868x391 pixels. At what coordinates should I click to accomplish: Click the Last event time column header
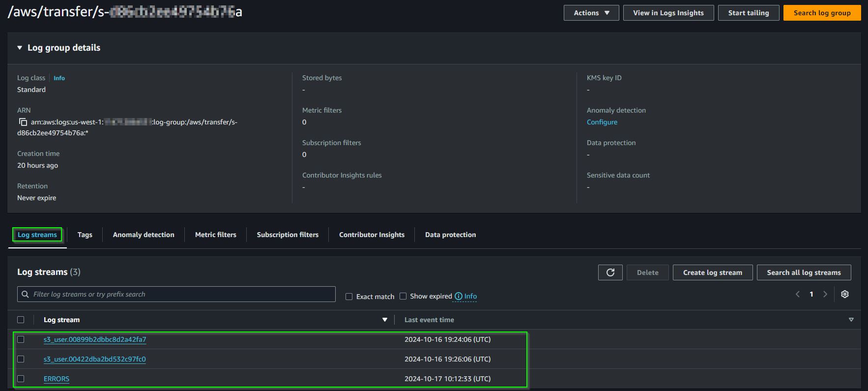tap(429, 320)
